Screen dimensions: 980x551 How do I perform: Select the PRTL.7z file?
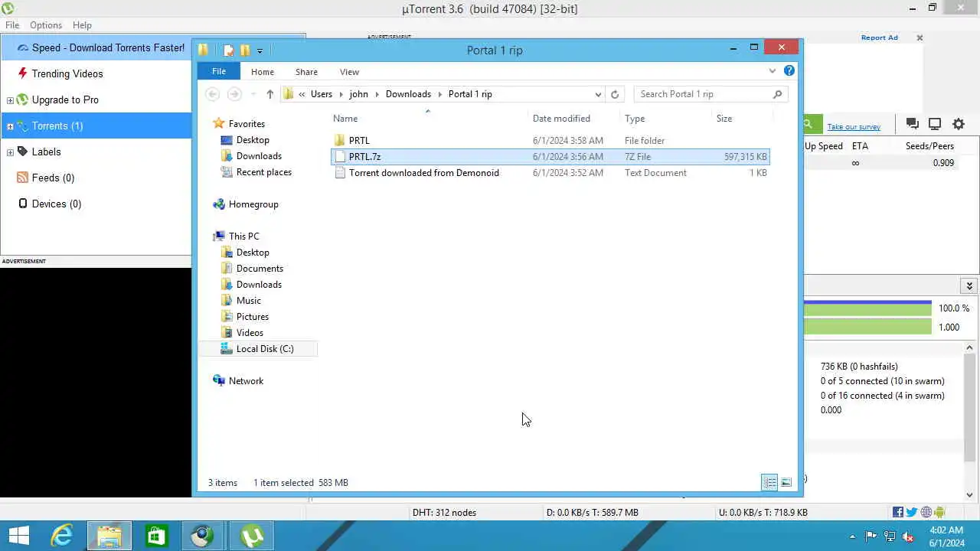[x=550, y=157]
